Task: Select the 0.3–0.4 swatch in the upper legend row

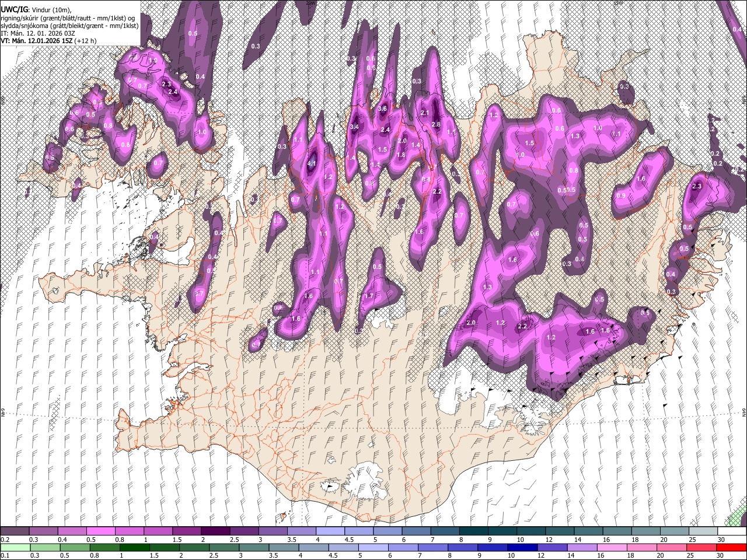Action: point(43,531)
